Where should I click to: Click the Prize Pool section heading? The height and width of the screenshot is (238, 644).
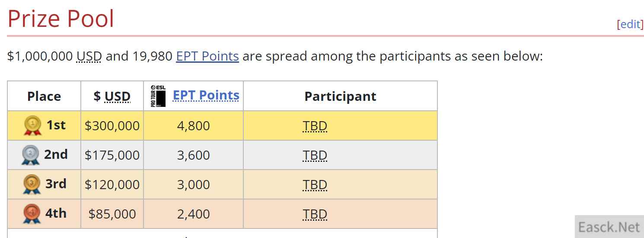[61, 19]
